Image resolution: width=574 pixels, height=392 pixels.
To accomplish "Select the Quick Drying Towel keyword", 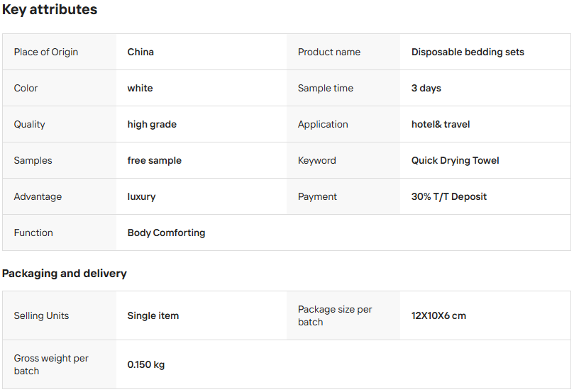I will point(456,160).
